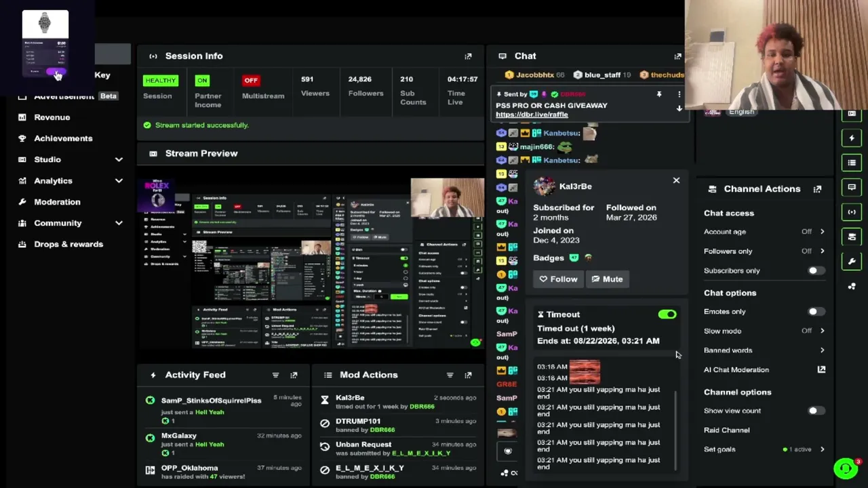Expand the Studio sidebar section
This screenshot has height=488, width=868.
(119, 159)
